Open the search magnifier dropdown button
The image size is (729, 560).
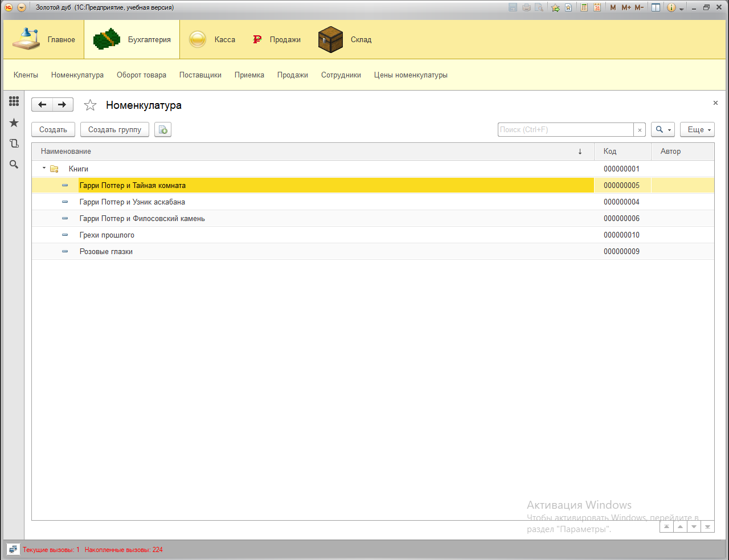pos(663,130)
